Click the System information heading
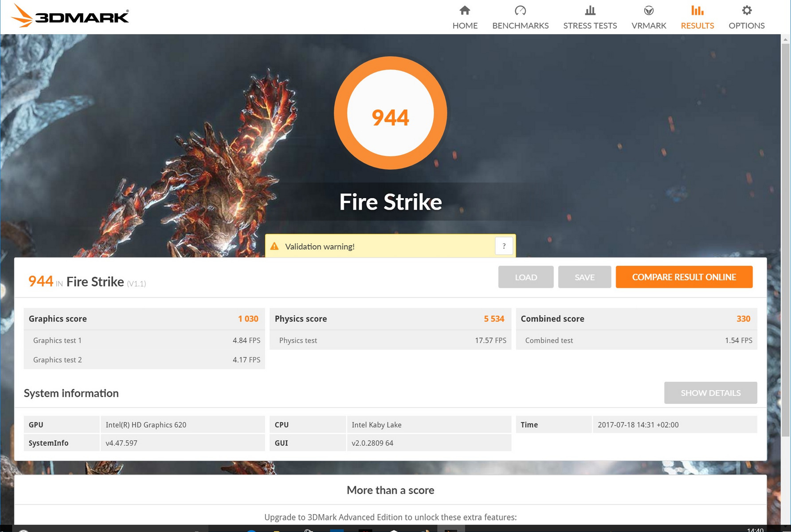Screen dimensions: 791x532 [71, 393]
